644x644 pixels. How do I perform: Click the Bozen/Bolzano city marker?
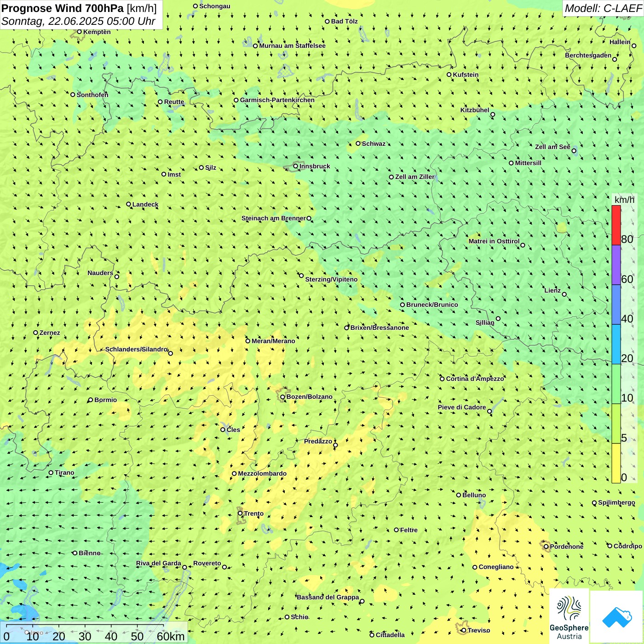coord(282,397)
